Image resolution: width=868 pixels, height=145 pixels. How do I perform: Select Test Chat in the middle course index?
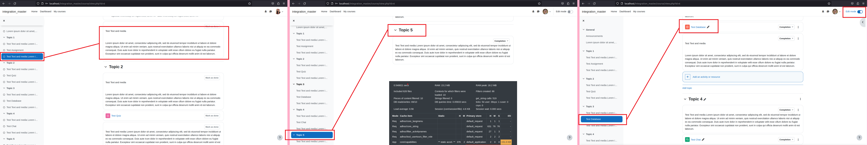point(301,122)
